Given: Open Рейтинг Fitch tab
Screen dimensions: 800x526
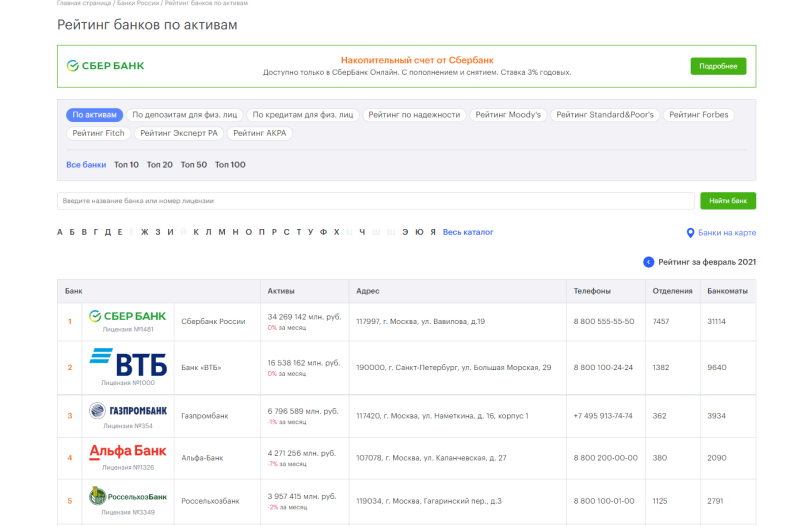Looking at the screenshot, I should click(x=98, y=133).
